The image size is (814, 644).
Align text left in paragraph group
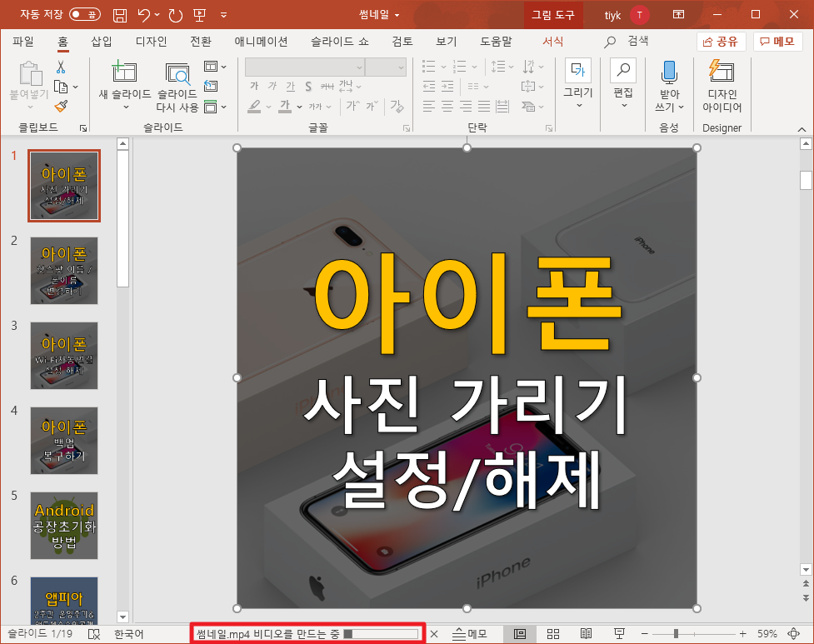(429, 107)
